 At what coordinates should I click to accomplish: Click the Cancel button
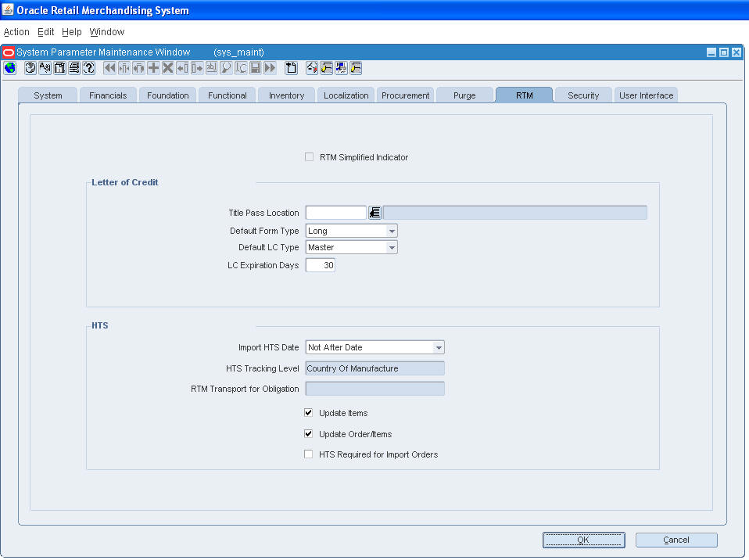coord(676,540)
